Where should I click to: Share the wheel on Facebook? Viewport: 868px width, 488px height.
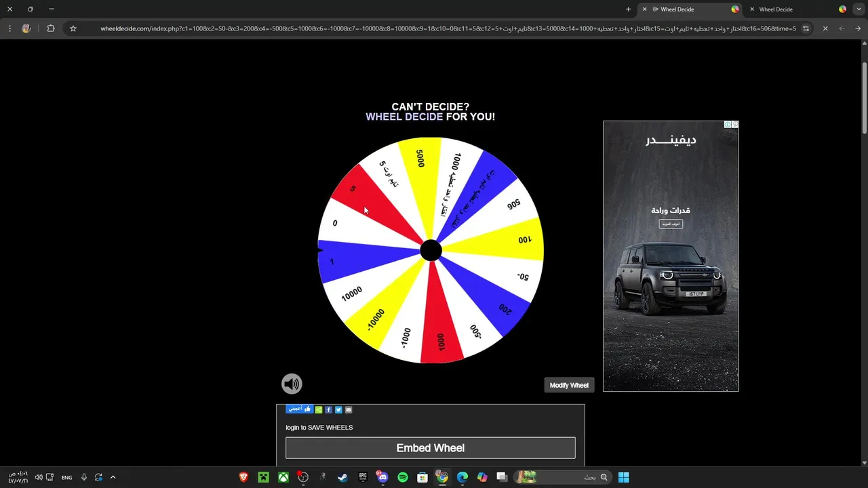click(329, 409)
